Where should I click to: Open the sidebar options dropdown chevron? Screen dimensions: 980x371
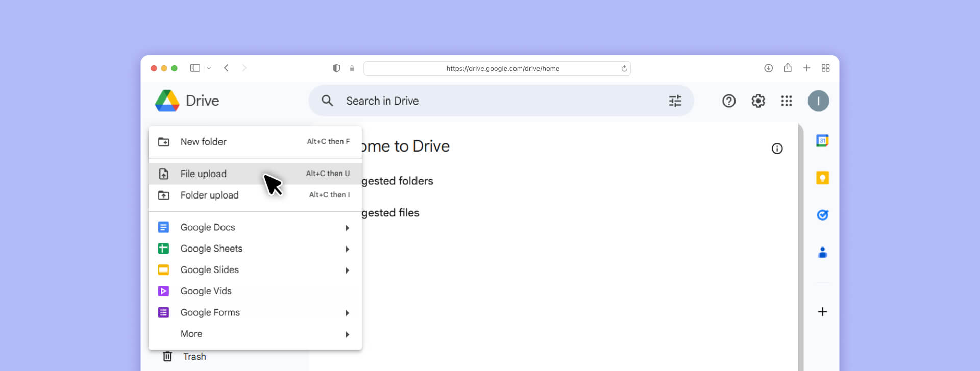[209, 68]
